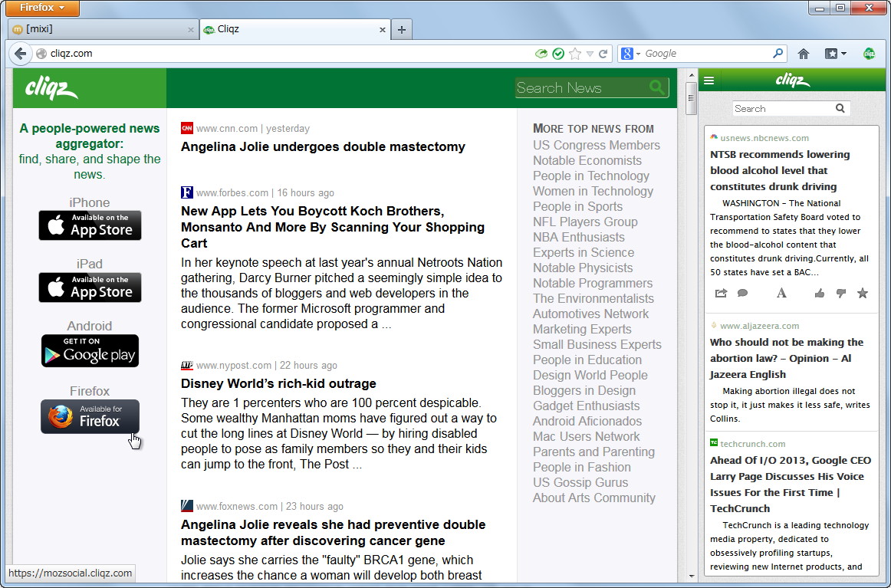The image size is (891, 588).
Task: Click the browser back arrow button
Action: (21, 54)
